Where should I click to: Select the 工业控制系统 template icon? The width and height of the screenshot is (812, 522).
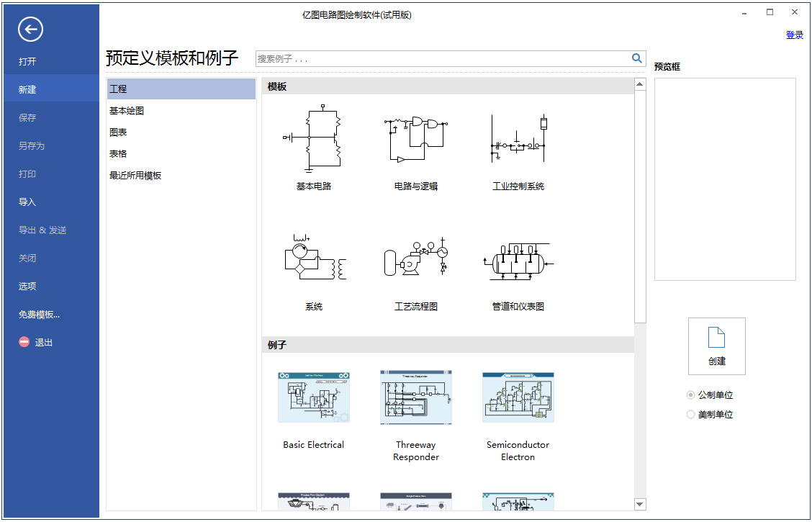point(518,138)
